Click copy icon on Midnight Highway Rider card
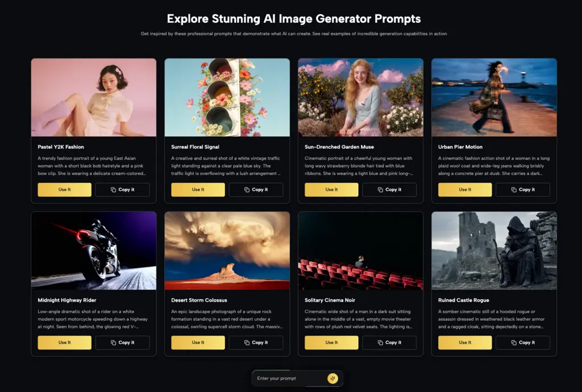The image size is (582, 392). click(113, 343)
